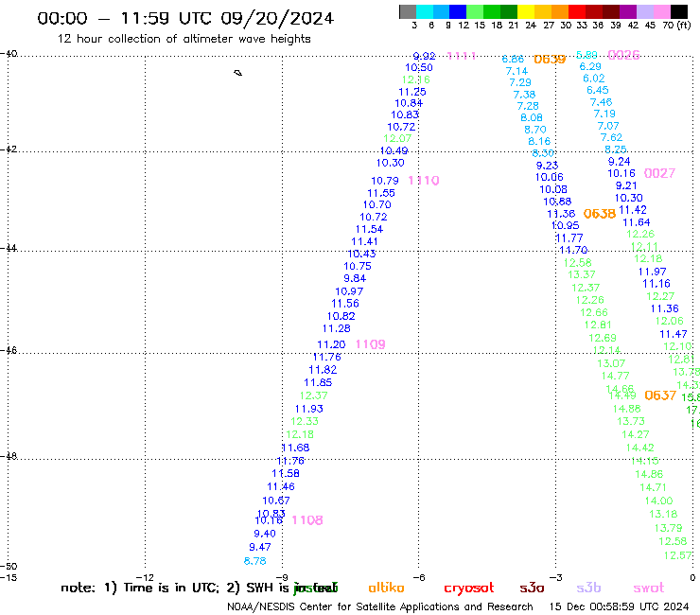Click the green wave height value 13.37
This screenshot has width=700, height=615.
[x=582, y=274]
